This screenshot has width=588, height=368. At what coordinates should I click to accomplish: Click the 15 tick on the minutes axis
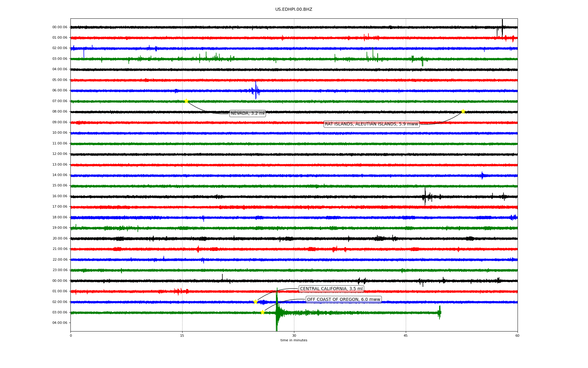click(x=182, y=335)
